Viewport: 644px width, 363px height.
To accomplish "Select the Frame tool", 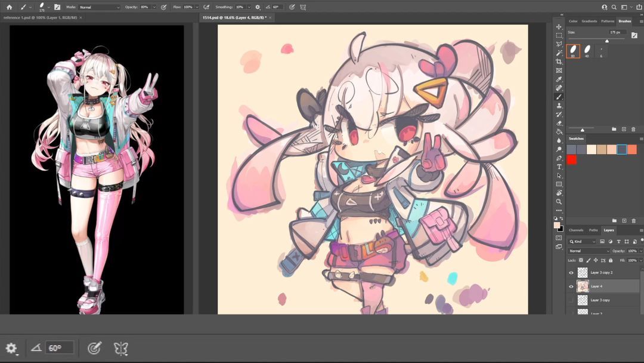I will click(559, 70).
